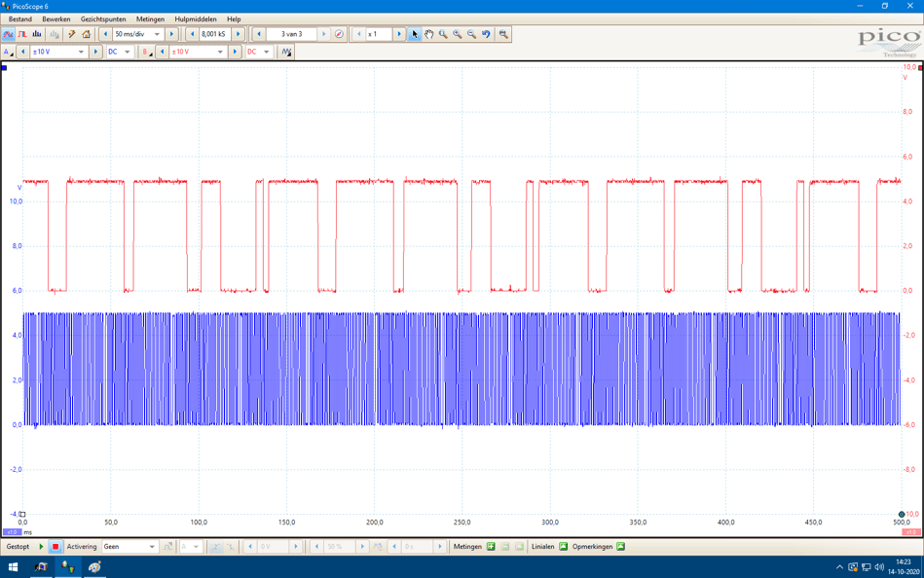Open the Metingen menu

(150, 18)
